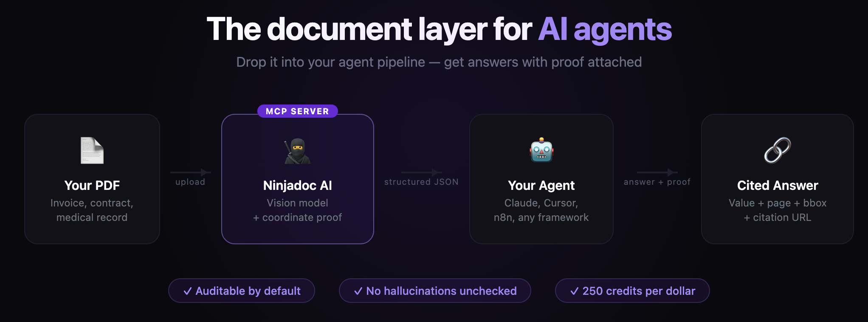The width and height of the screenshot is (868, 322).
Task: Open the Your PDF card title
Action: tap(92, 186)
